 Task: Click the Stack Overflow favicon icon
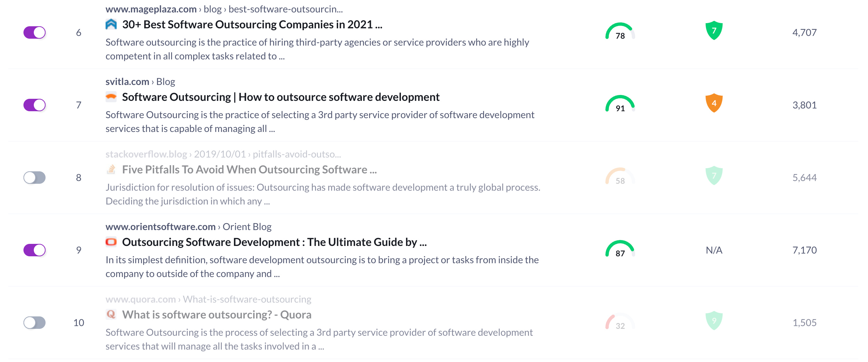(x=111, y=170)
